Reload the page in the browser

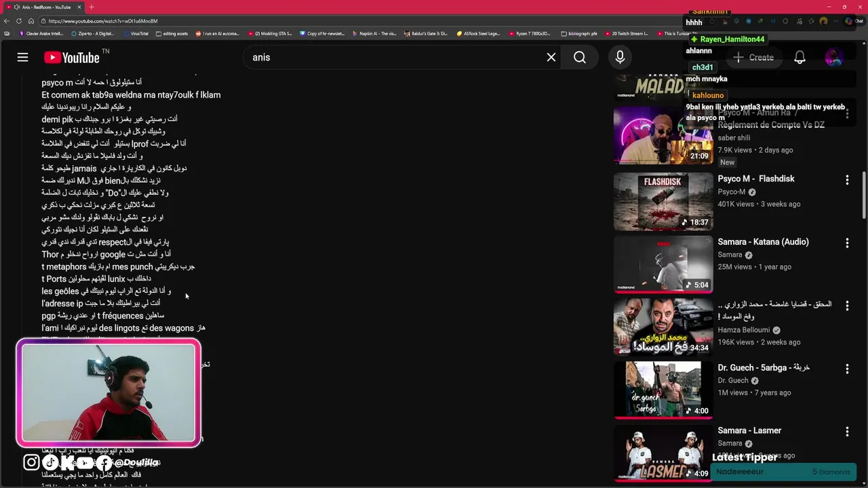19,21
